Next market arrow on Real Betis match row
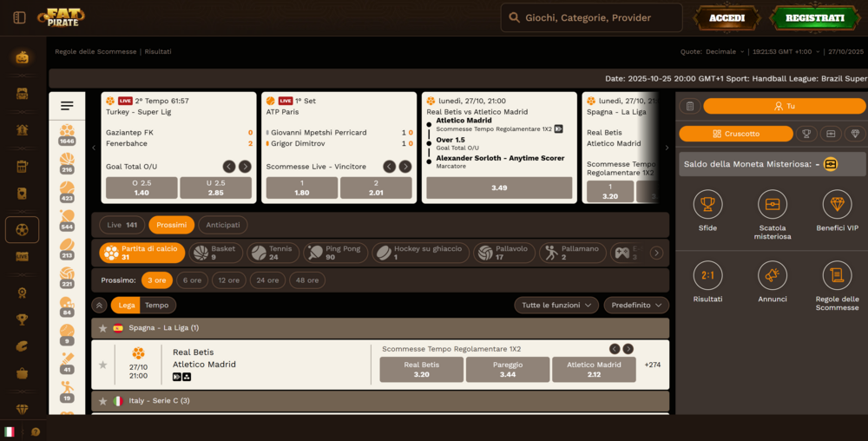Screen dimensions: 868x441 coord(628,349)
